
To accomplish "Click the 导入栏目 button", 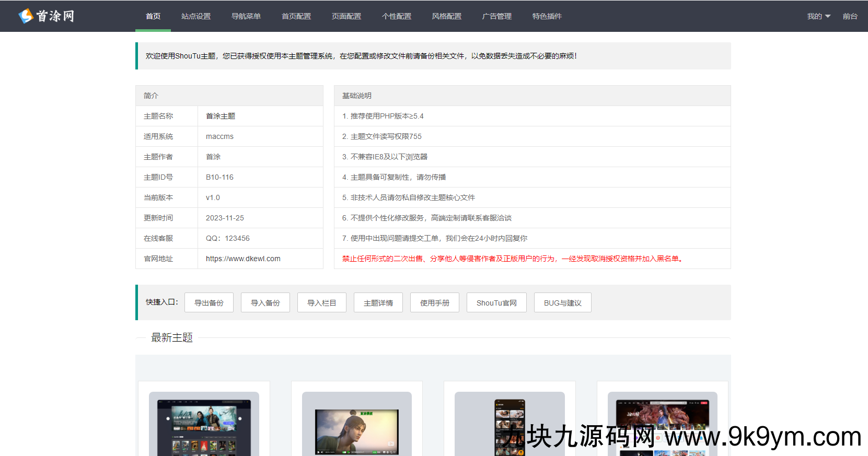I will coord(322,303).
